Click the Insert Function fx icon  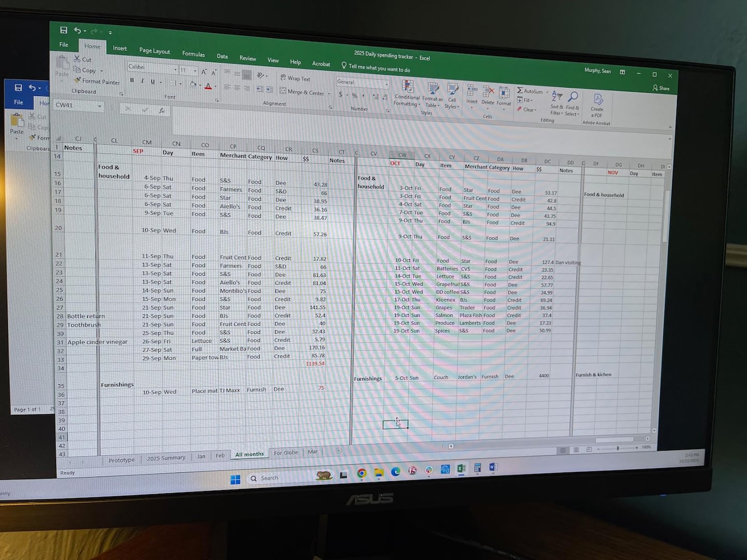click(x=161, y=110)
